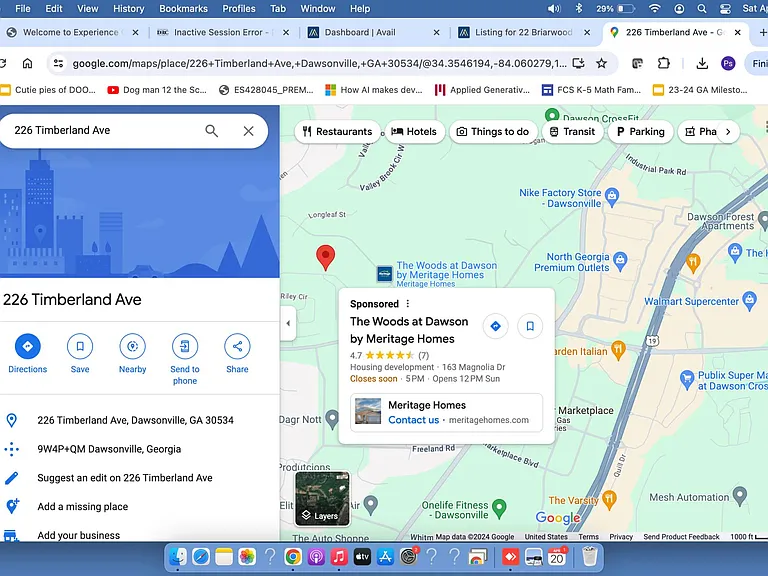This screenshot has width=768, height=576.
Task: Open the Bookmarks menu
Action: tap(183, 8)
